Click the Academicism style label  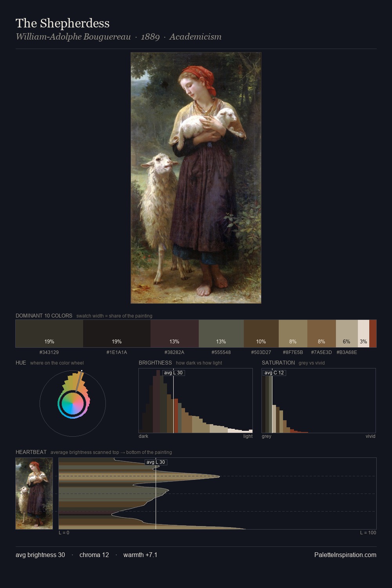pos(195,37)
